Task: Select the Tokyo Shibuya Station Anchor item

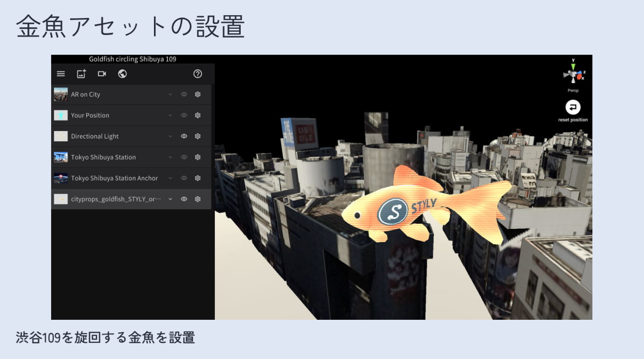Action: coord(131,178)
